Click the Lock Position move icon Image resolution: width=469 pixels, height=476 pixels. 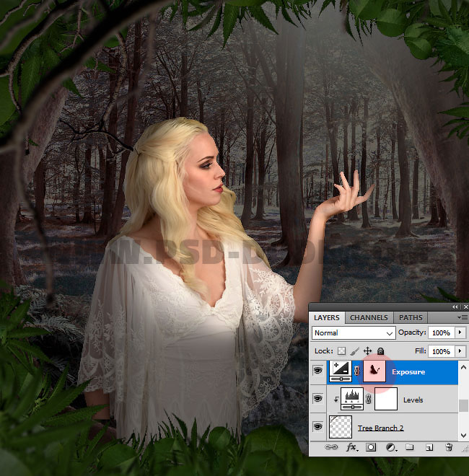(x=367, y=351)
